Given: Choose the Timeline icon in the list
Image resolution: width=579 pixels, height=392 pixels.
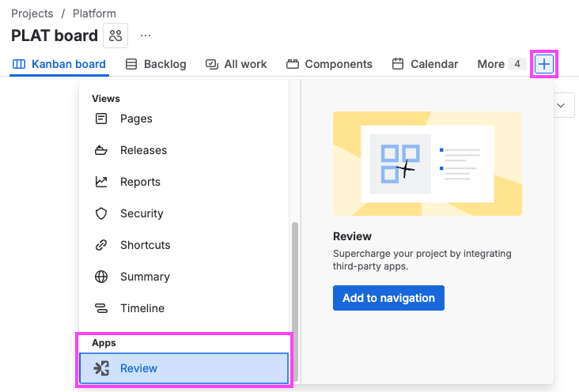Looking at the screenshot, I should coord(101,308).
